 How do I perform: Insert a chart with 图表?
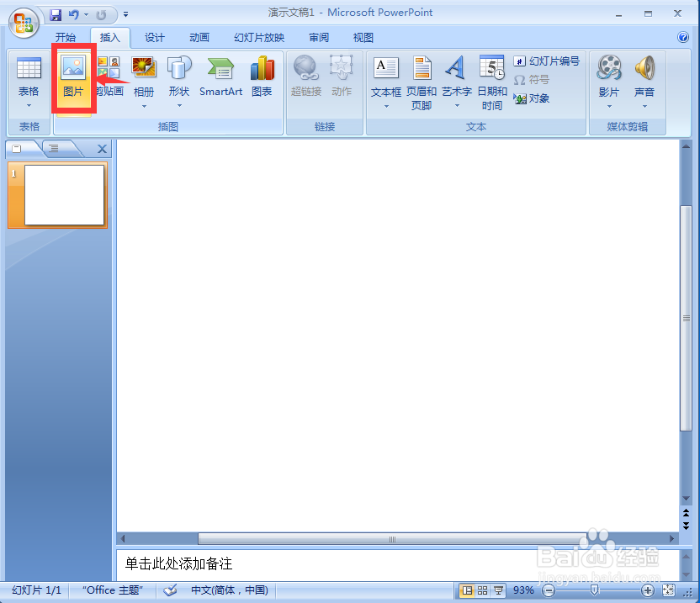(x=262, y=77)
